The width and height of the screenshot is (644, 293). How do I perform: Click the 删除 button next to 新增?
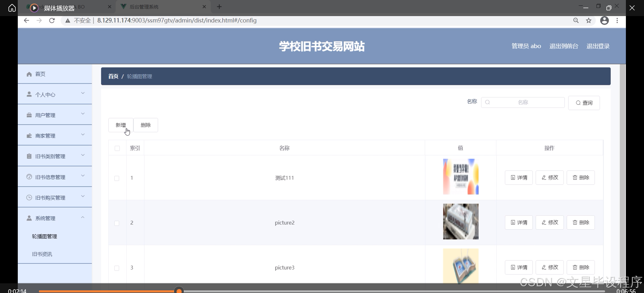click(x=146, y=125)
